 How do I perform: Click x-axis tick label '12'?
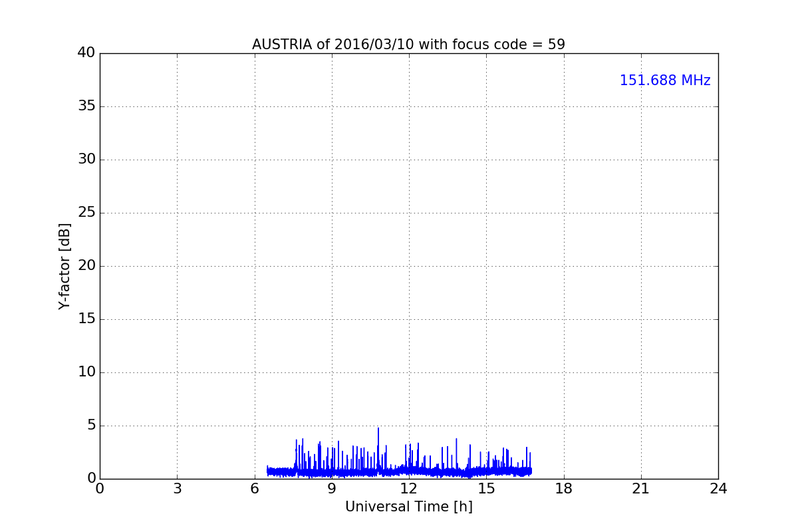tap(409, 489)
